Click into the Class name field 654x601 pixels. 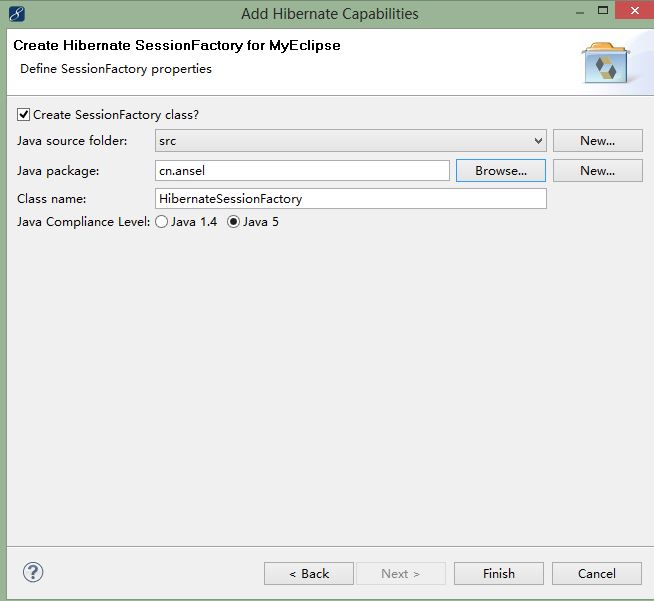[x=351, y=199]
